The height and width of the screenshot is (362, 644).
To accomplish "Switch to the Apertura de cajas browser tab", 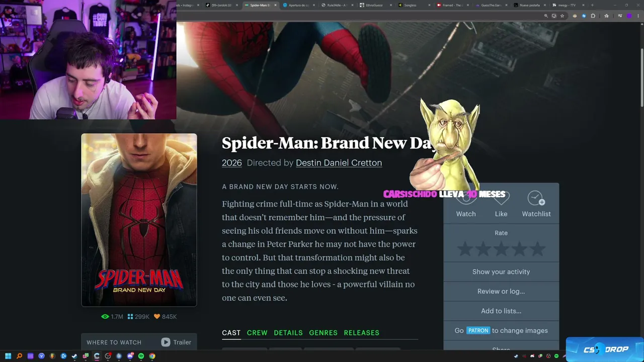I will (299, 5).
